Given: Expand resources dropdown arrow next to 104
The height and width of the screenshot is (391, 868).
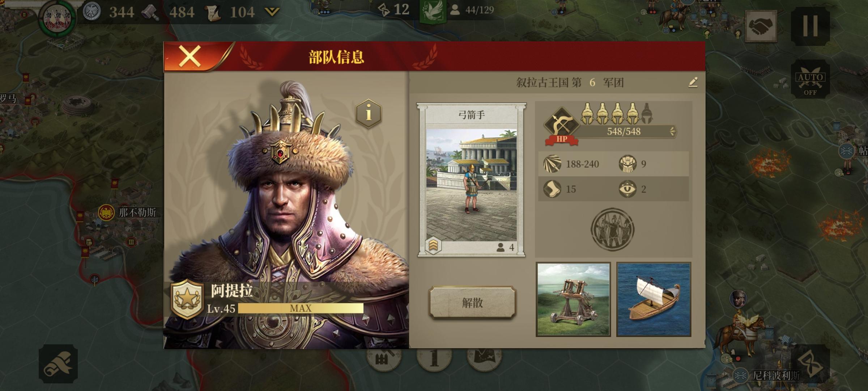Looking at the screenshot, I should coord(272,12).
